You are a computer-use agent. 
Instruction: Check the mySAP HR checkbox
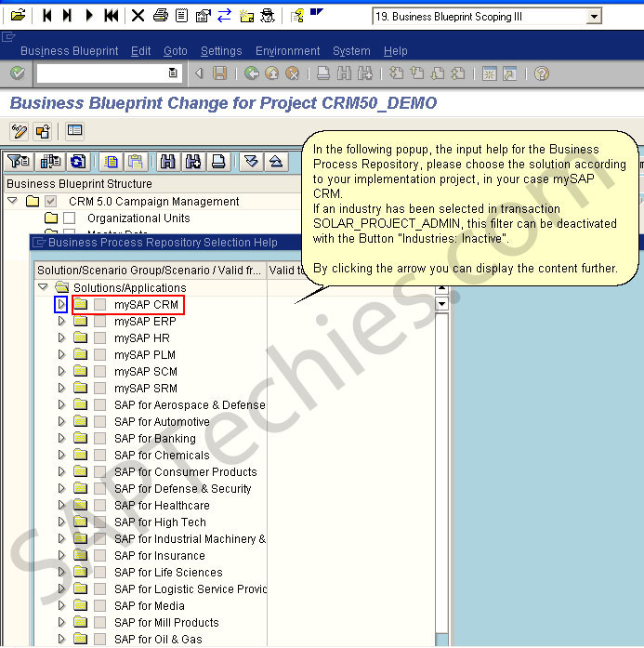(x=99, y=338)
